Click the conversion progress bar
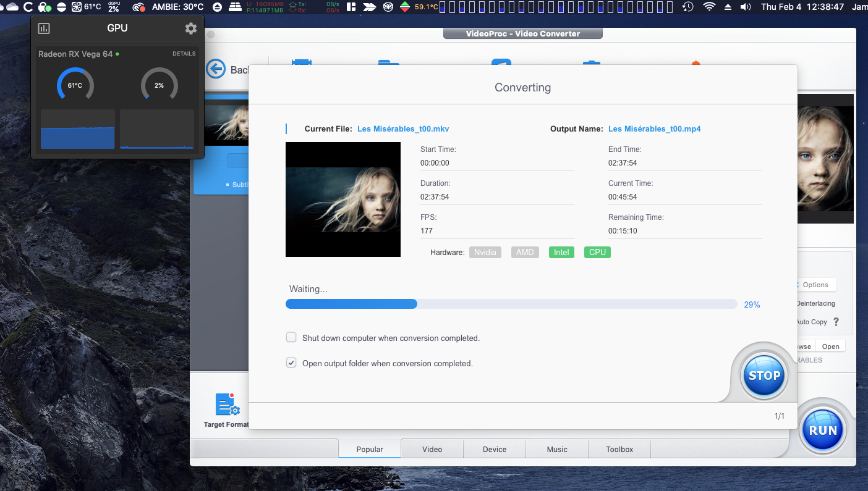Viewport: 868px width, 491px height. (x=511, y=304)
